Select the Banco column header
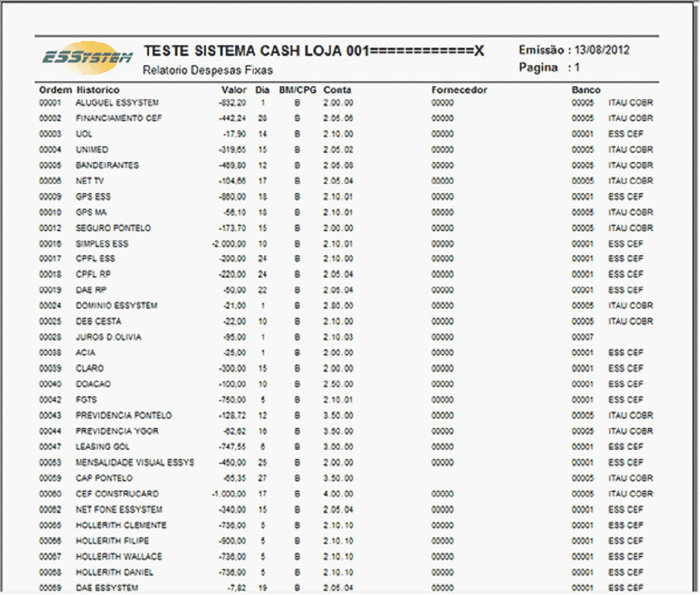This screenshot has height=595, width=700. (586, 90)
